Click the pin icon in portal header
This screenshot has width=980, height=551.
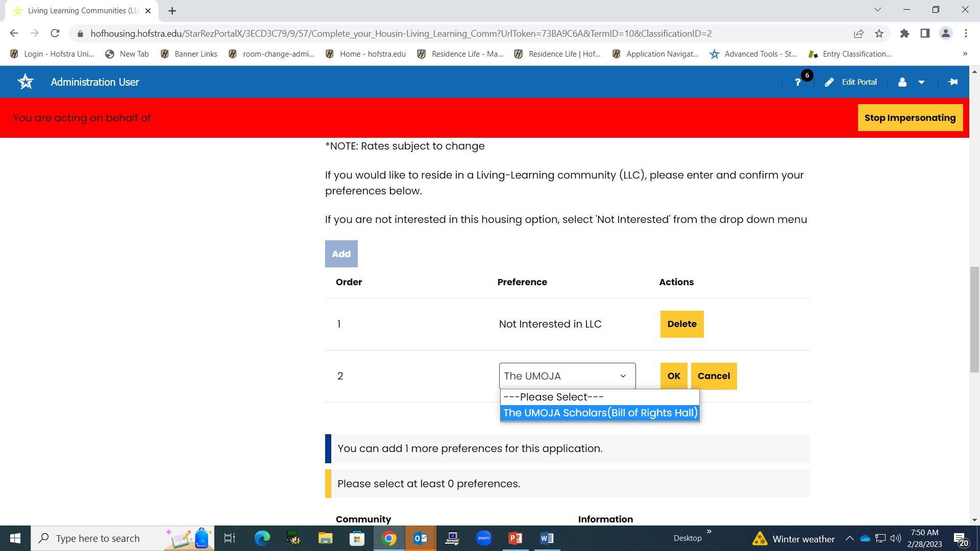pyautogui.click(x=952, y=82)
